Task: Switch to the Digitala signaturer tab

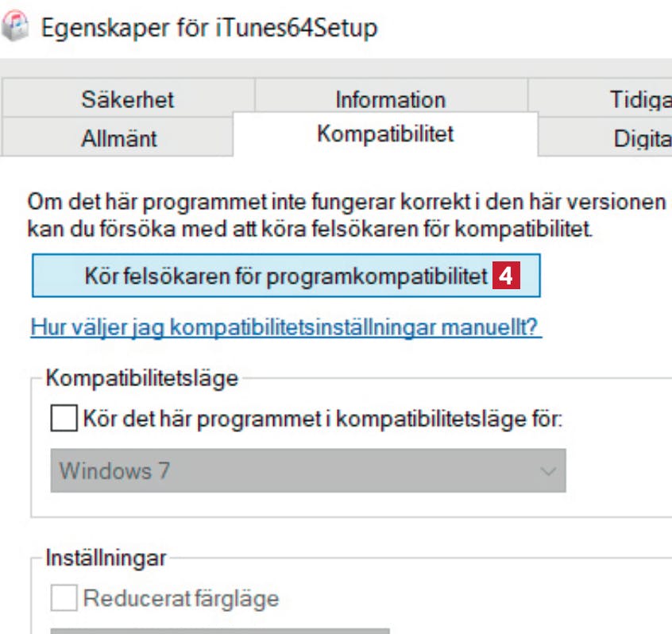Action: [605, 137]
